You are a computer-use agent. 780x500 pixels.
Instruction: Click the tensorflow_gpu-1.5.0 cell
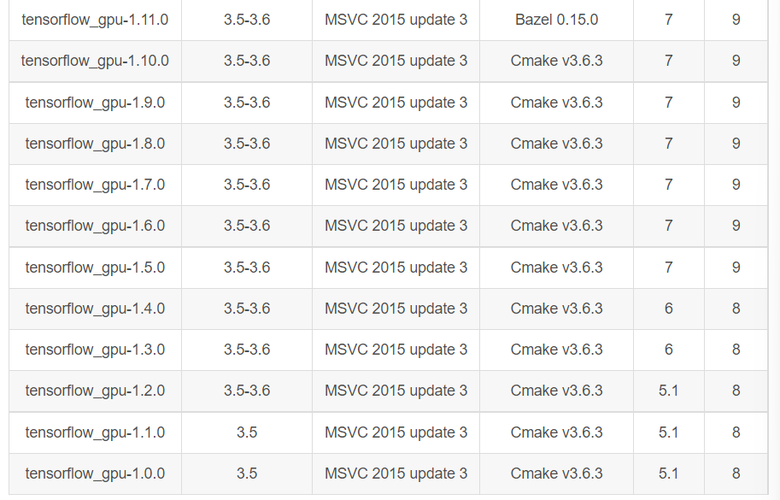click(x=95, y=268)
